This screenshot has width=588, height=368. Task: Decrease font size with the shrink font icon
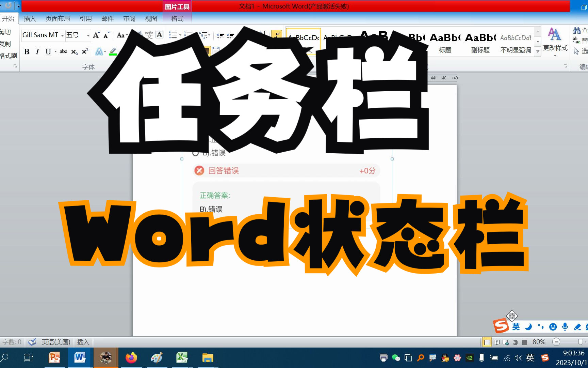pos(107,35)
